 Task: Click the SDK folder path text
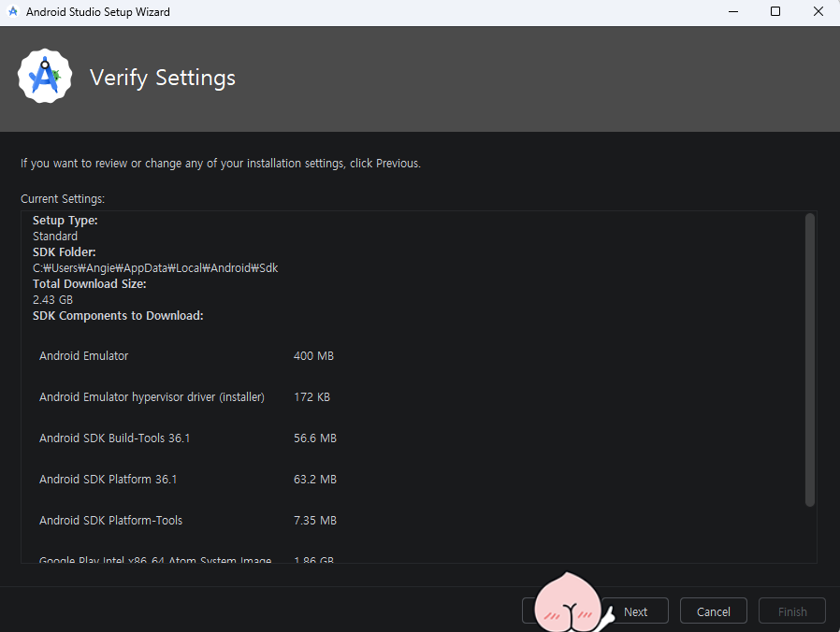coord(155,267)
